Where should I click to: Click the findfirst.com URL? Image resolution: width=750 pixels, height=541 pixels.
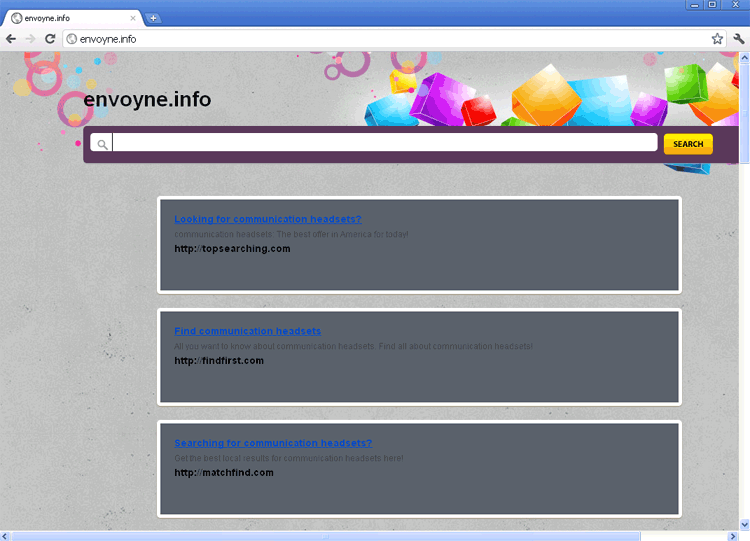[x=219, y=361]
